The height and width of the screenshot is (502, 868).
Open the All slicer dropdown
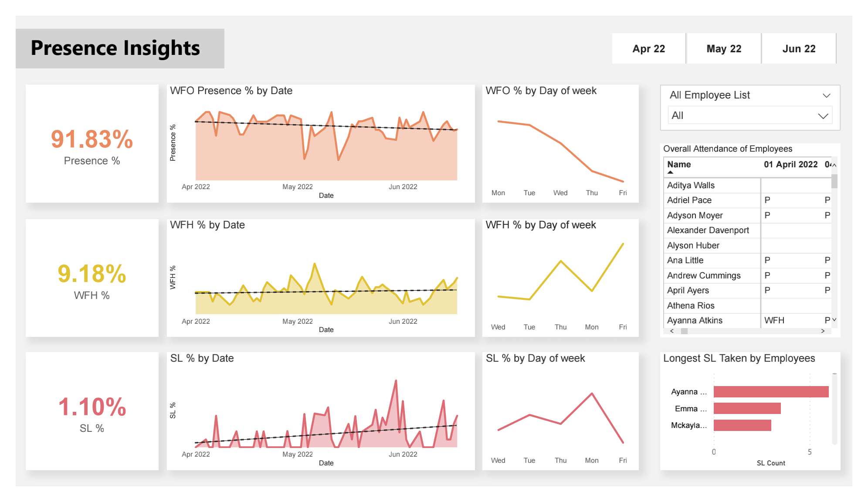tap(823, 115)
